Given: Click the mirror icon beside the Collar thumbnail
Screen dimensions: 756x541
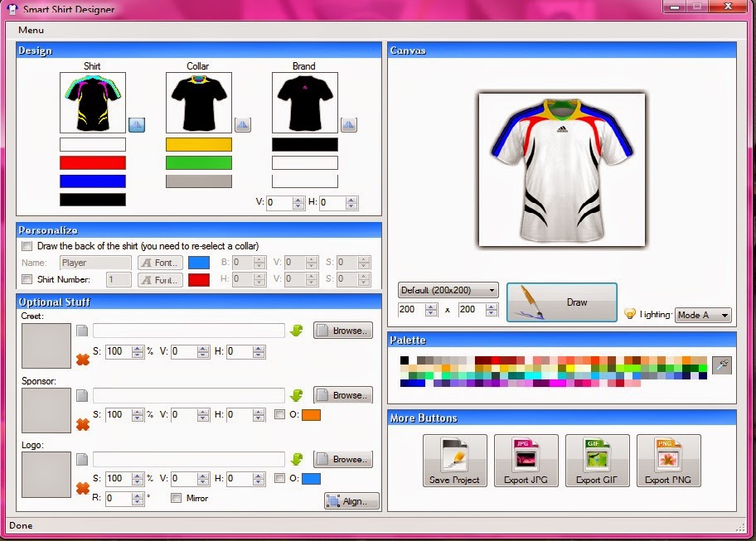Looking at the screenshot, I should (243, 125).
